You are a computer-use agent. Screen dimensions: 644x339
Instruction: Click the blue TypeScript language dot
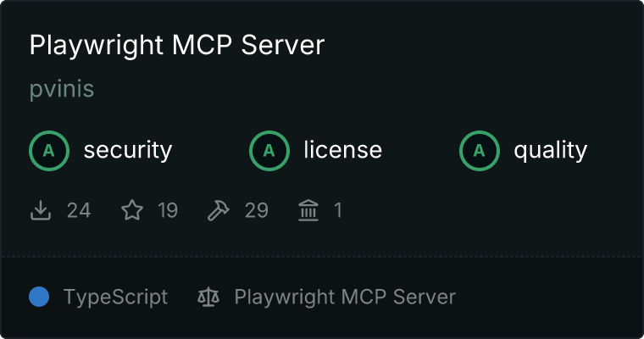tap(39, 297)
